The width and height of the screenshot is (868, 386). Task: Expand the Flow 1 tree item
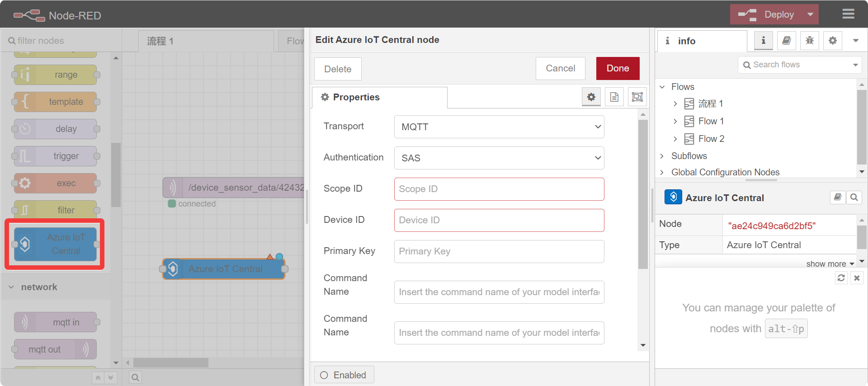(x=675, y=121)
